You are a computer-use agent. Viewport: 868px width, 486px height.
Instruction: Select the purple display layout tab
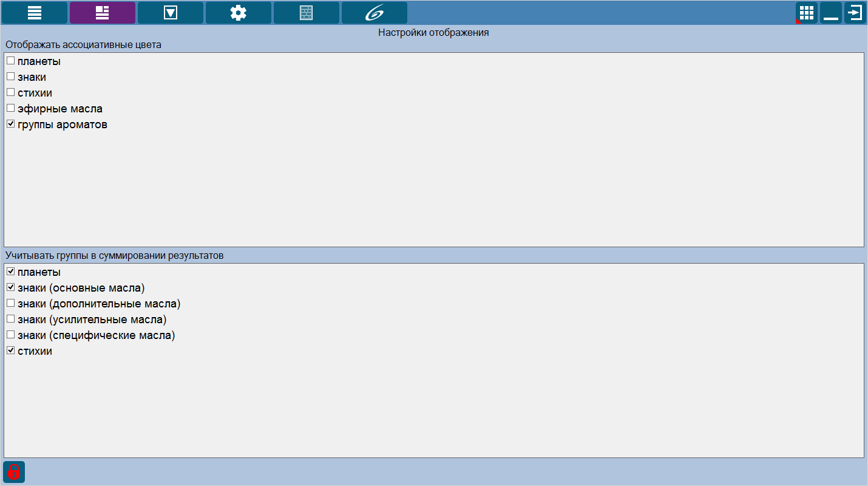[103, 13]
